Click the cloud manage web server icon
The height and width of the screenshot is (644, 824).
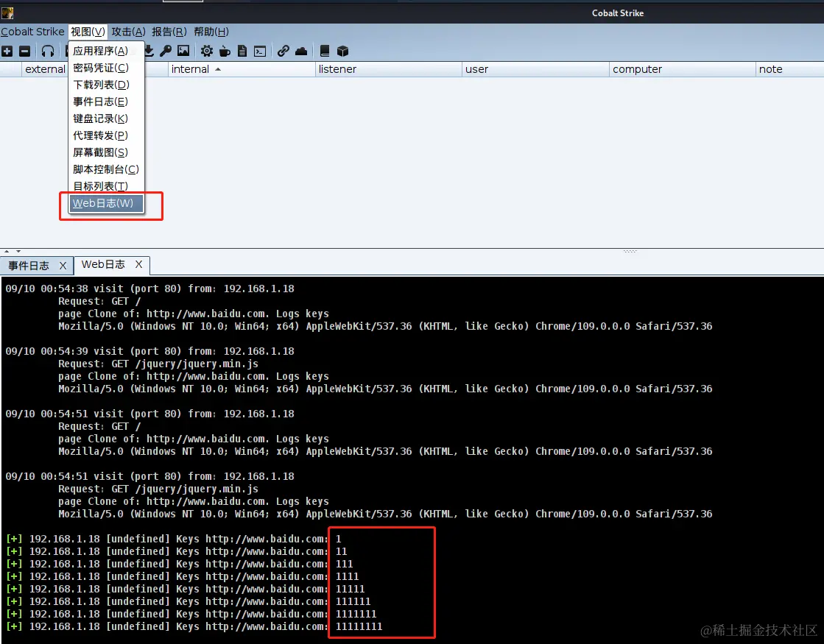click(301, 51)
